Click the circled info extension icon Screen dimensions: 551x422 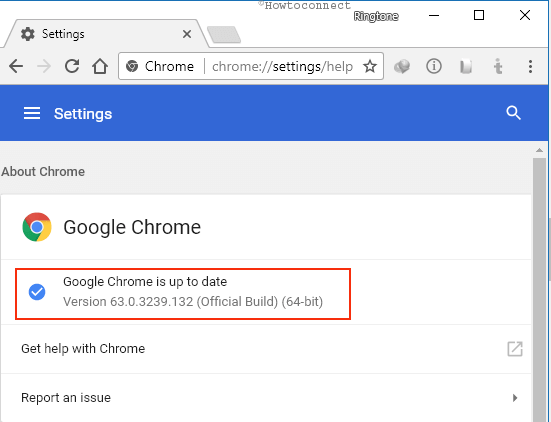pyautogui.click(x=434, y=66)
